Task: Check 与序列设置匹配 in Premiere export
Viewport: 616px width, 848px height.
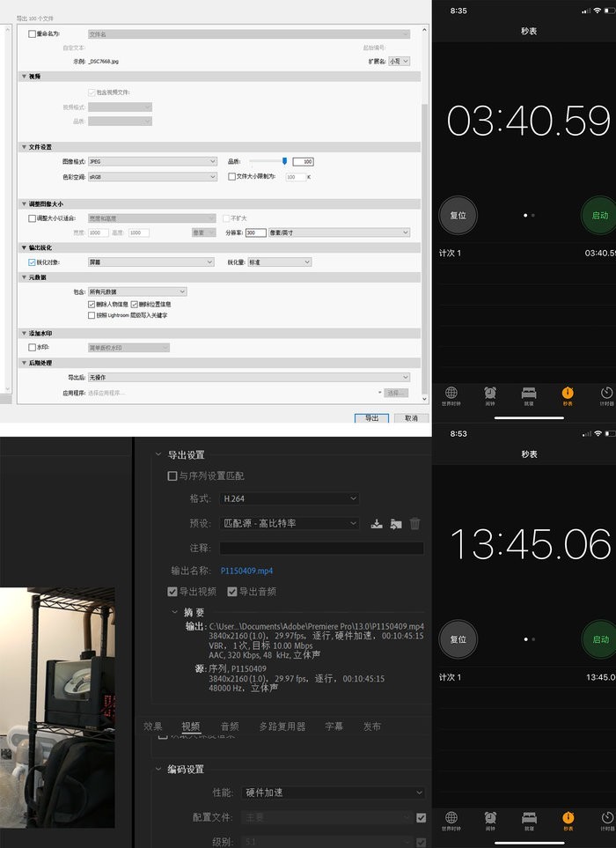Action: (x=172, y=476)
